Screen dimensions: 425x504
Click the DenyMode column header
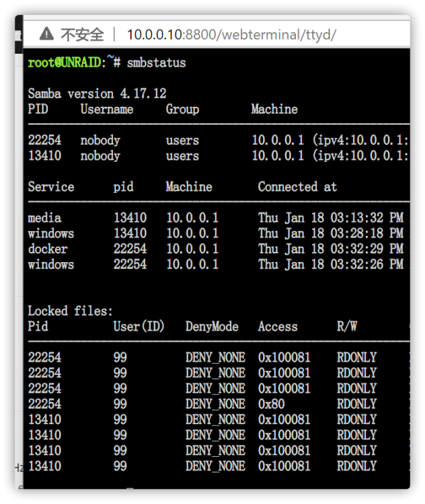[212, 327]
